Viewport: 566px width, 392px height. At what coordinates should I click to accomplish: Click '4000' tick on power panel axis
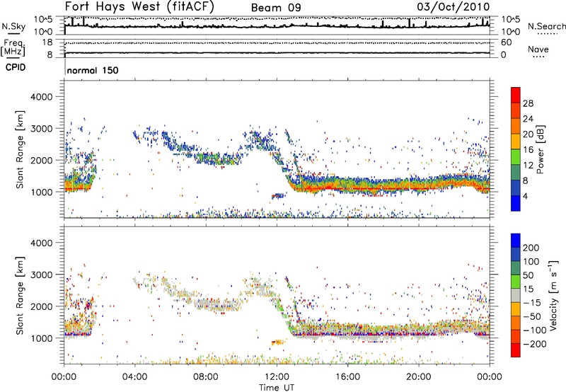point(41,97)
